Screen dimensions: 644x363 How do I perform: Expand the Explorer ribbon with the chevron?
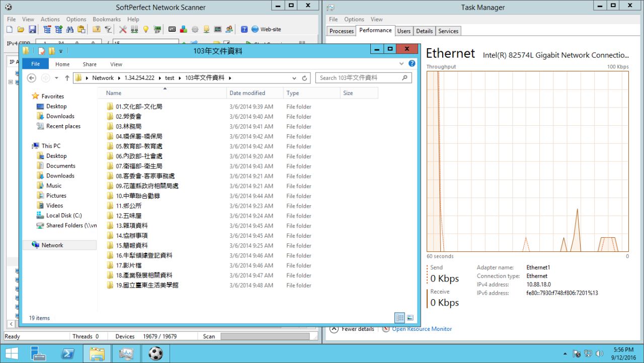401,64
